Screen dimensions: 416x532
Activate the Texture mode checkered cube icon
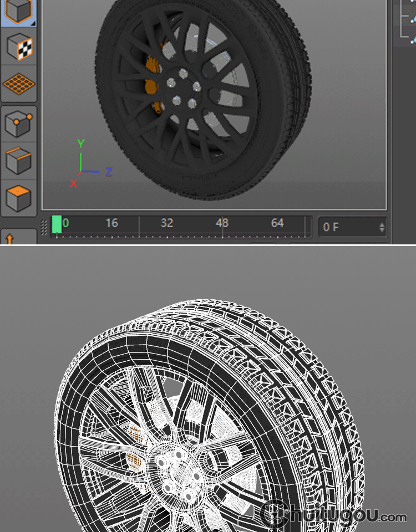19,47
